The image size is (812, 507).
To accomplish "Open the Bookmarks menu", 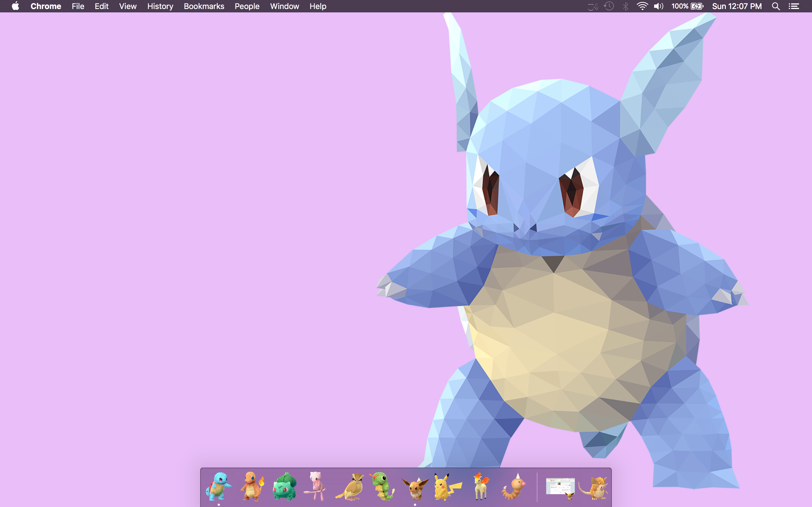I will click(x=204, y=6).
